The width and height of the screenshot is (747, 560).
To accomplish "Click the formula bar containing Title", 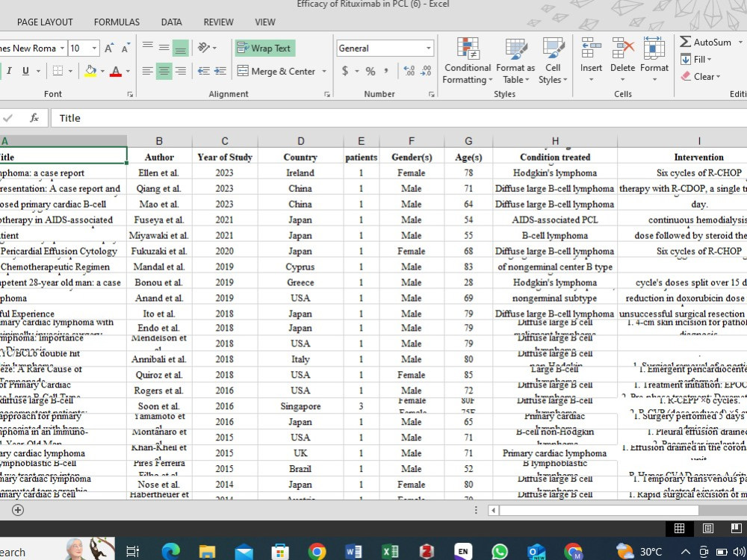I will pos(399,118).
